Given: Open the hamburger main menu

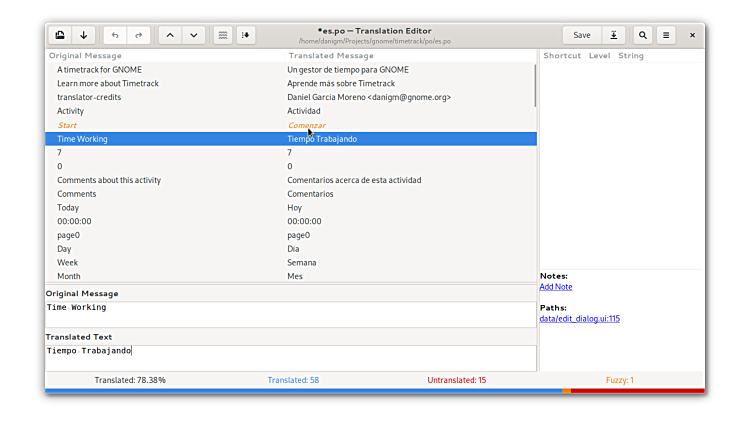Looking at the screenshot, I should (666, 35).
